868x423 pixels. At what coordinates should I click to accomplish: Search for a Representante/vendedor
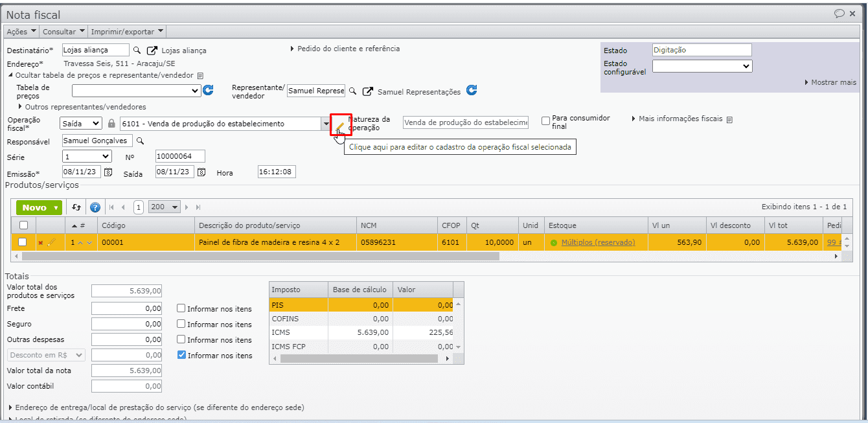(x=353, y=91)
